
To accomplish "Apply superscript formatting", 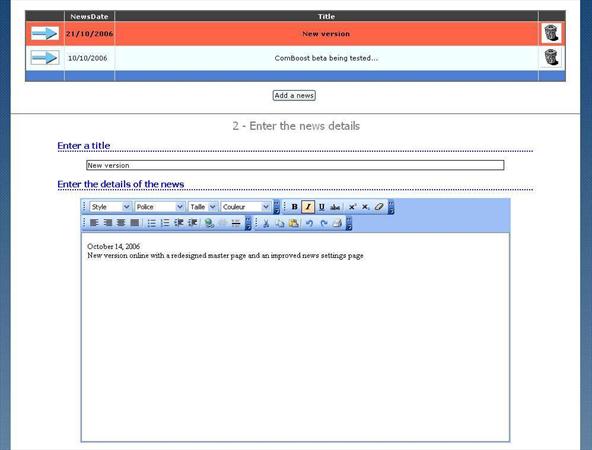I will click(352, 207).
